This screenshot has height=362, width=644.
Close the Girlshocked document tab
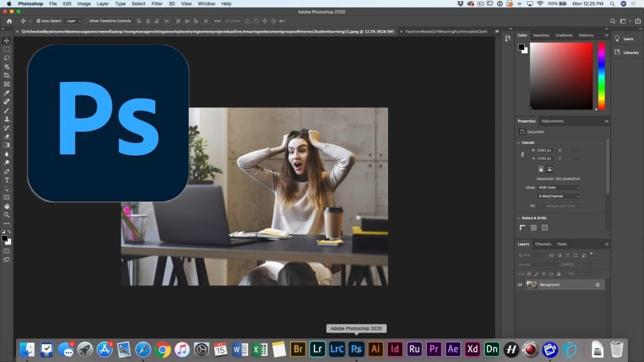coord(17,31)
